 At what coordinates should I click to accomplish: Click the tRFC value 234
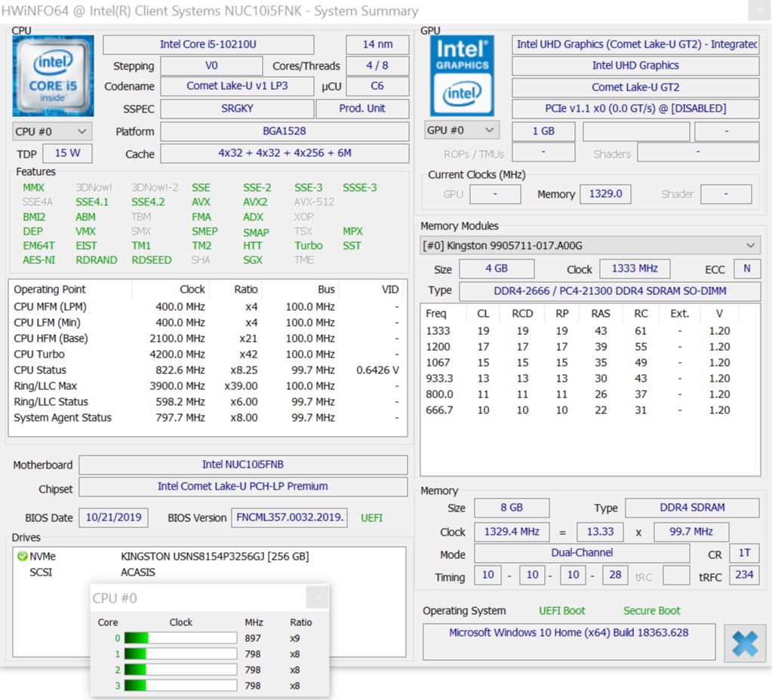click(744, 575)
